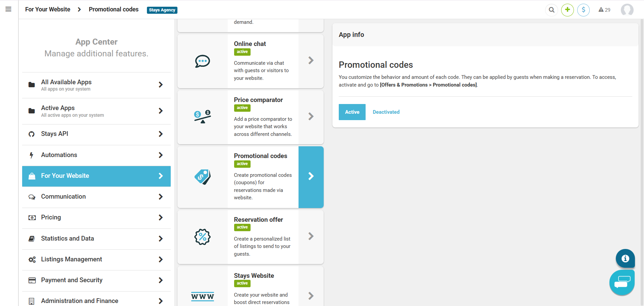This screenshot has width=644, height=306.
Task: Set Promotional codes app to Active
Action: pyautogui.click(x=352, y=112)
